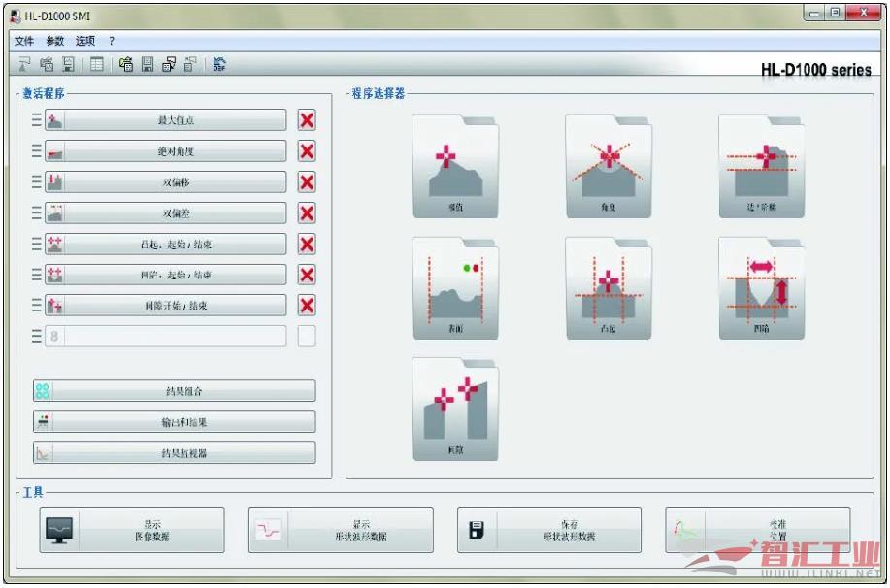Open the 文件 menu
Viewport: 890px width, 588px height.
tap(24, 41)
